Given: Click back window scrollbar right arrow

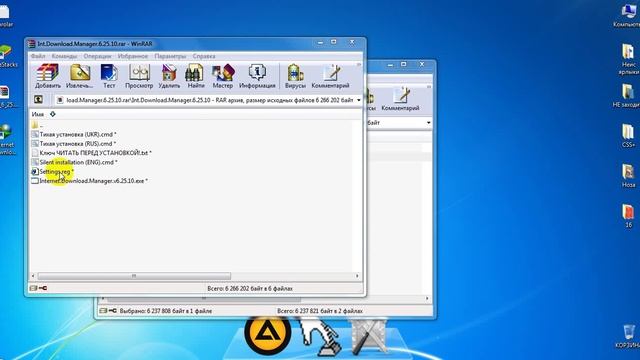Looking at the screenshot, I should 427,298.
